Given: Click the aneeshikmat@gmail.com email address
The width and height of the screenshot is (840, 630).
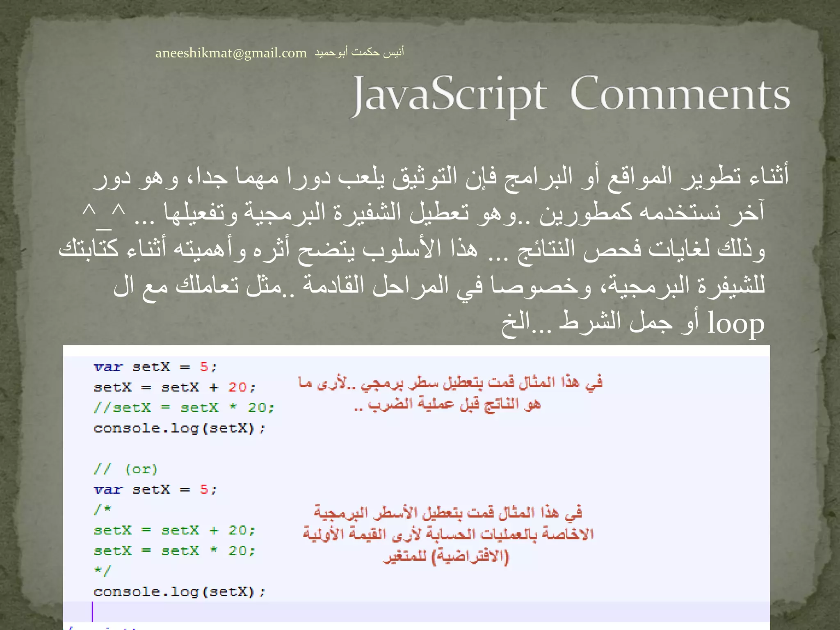Looking at the screenshot, I should tap(231, 53).
